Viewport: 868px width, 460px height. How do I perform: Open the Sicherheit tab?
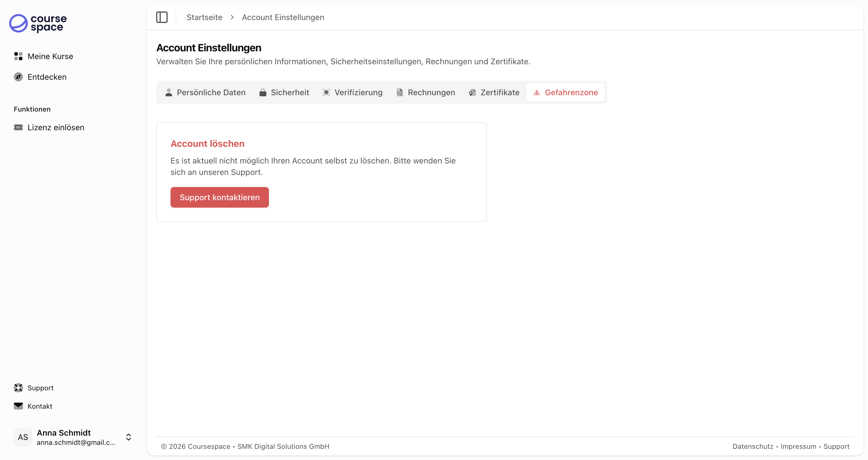284,92
